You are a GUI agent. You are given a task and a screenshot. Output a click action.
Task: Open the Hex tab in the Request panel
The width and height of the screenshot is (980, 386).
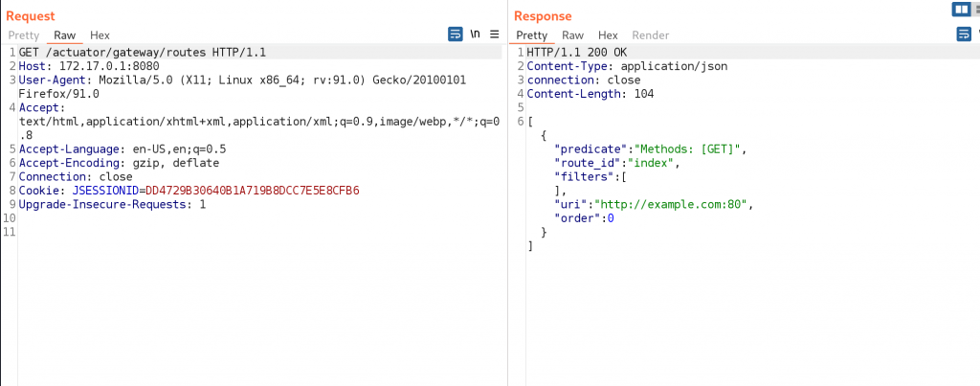(100, 35)
